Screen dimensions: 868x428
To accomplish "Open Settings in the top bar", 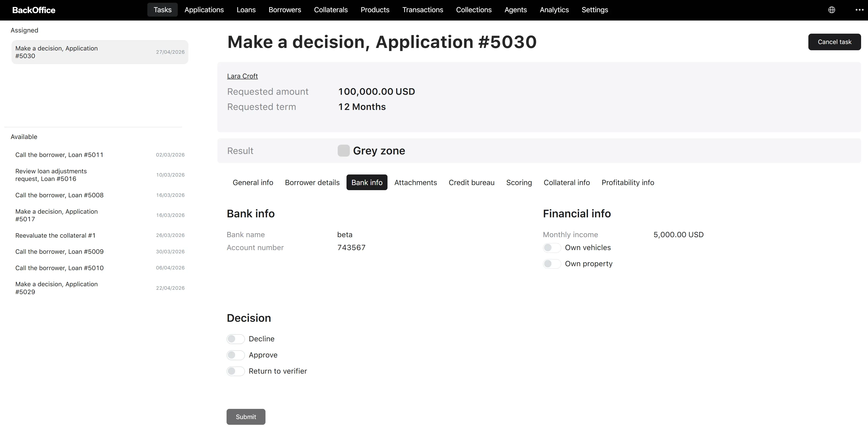I will pyautogui.click(x=595, y=10).
